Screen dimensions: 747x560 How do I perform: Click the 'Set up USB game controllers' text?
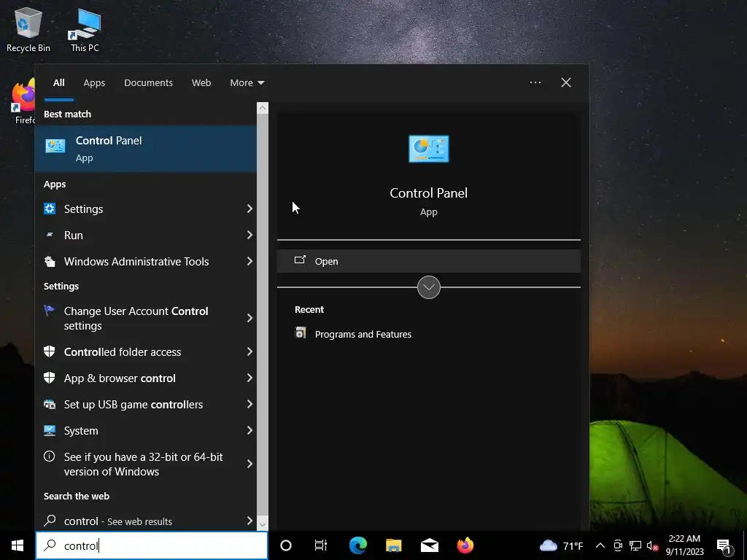tap(133, 404)
